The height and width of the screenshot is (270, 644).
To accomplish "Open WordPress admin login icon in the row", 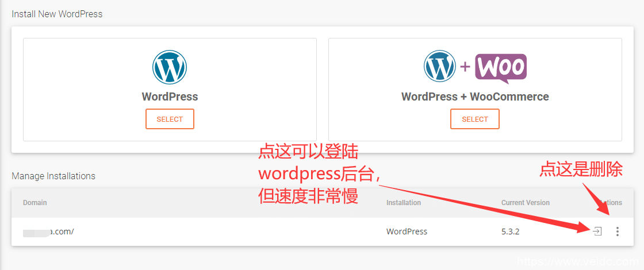I will 597,232.
